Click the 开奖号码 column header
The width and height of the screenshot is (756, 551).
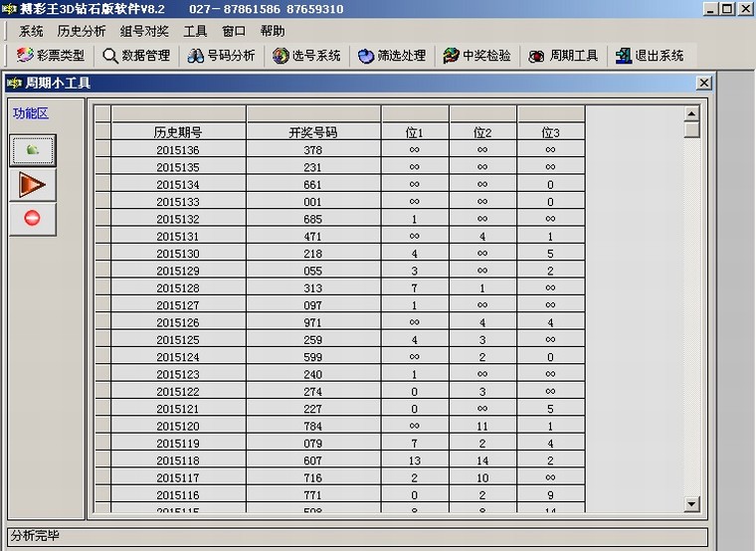[x=313, y=131]
